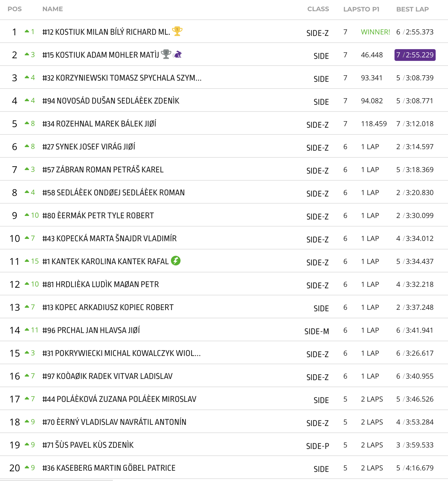Click #27 SYNEK JOSEF VIRÁG name
The image size is (448, 481).
tap(89, 147)
